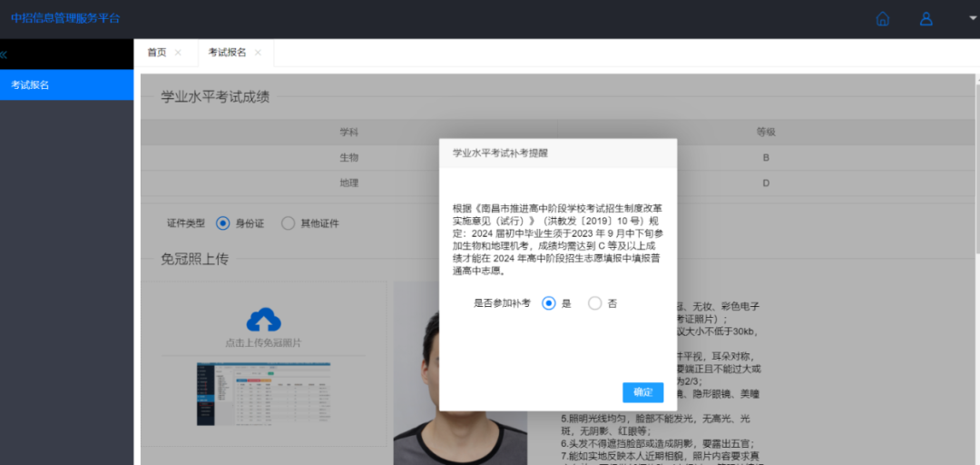
Task: Click the 点击上传免冠照片 text
Action: (264, 343)
